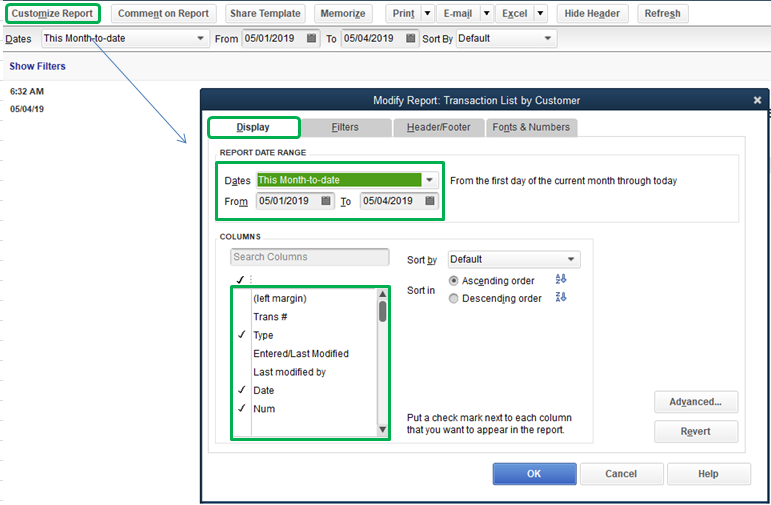Select Ascending order radio button

(x=453, y=281)
